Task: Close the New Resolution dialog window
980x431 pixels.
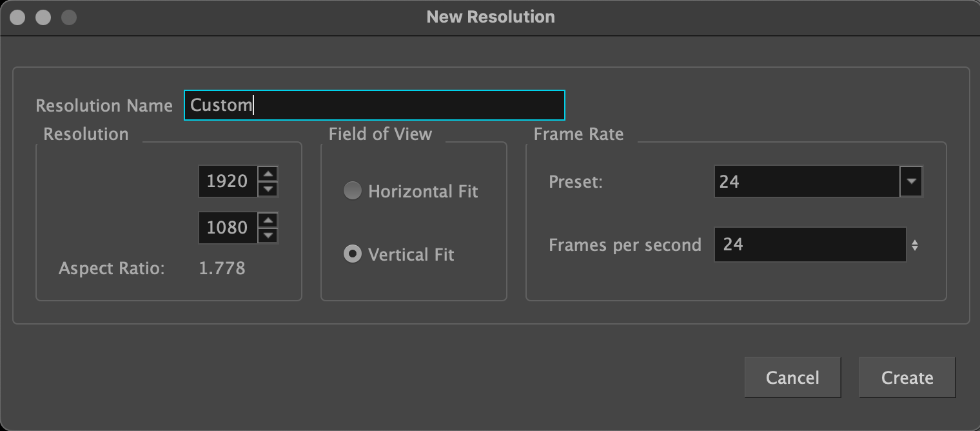Action: pyautogui.click(x=18, y=17)
